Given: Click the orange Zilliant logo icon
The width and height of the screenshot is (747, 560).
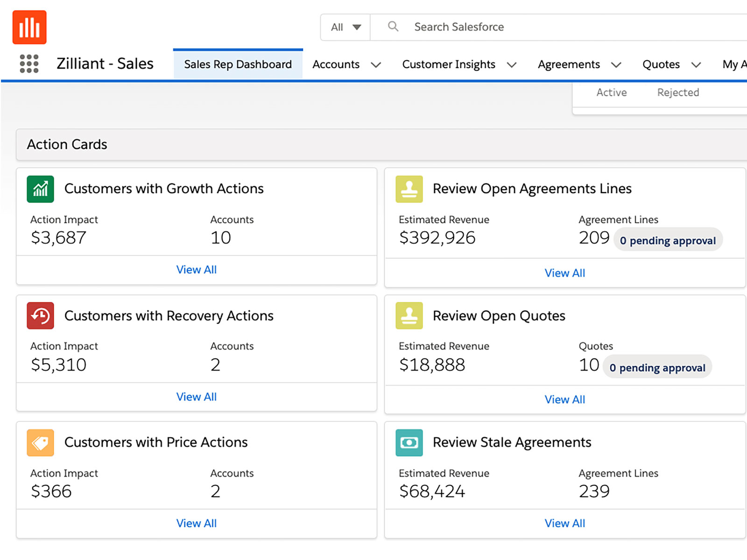Looking at the screenshot, I should (x=29, y=28).
